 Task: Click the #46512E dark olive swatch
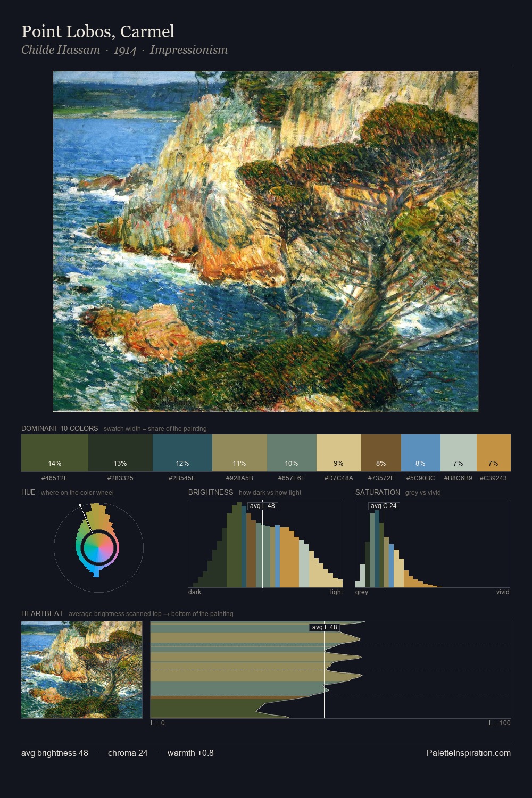tap(55, 453)
